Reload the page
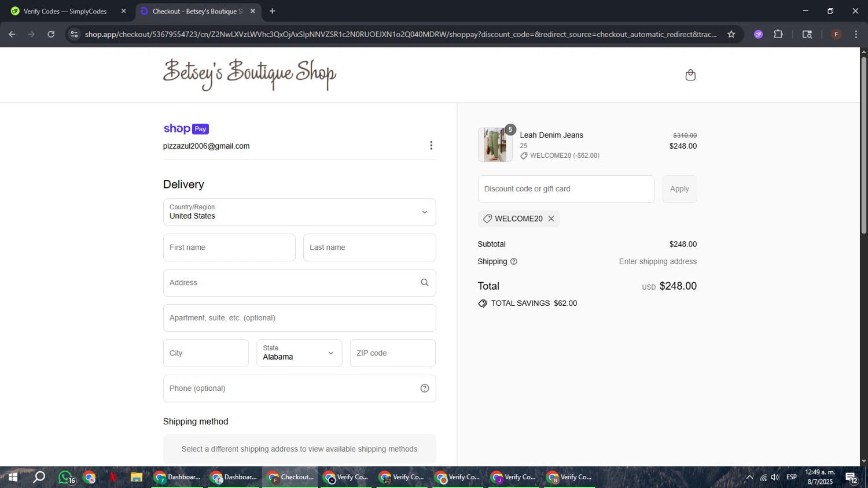This screenshot has width=868, height=488. (x=51, y=34)
